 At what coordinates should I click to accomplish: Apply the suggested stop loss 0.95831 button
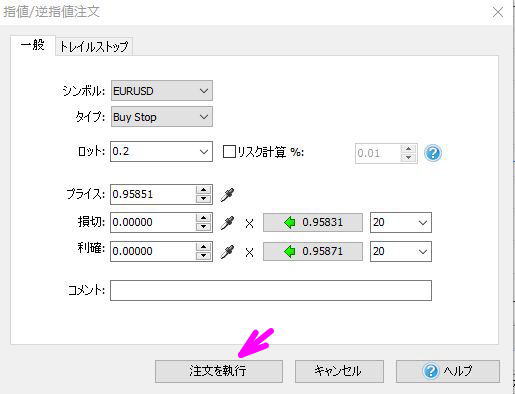(313, 222)
